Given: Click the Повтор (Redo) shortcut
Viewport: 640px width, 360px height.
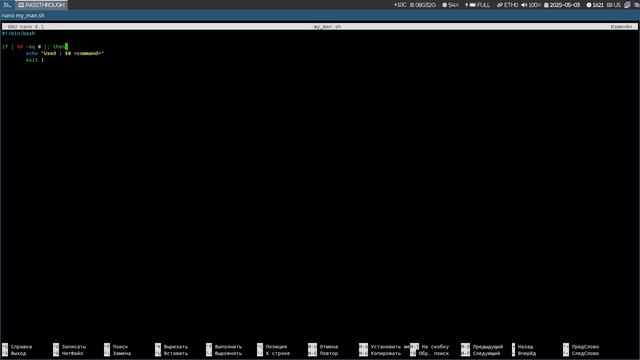Looking at the screenshot, I should pos(323,353).
